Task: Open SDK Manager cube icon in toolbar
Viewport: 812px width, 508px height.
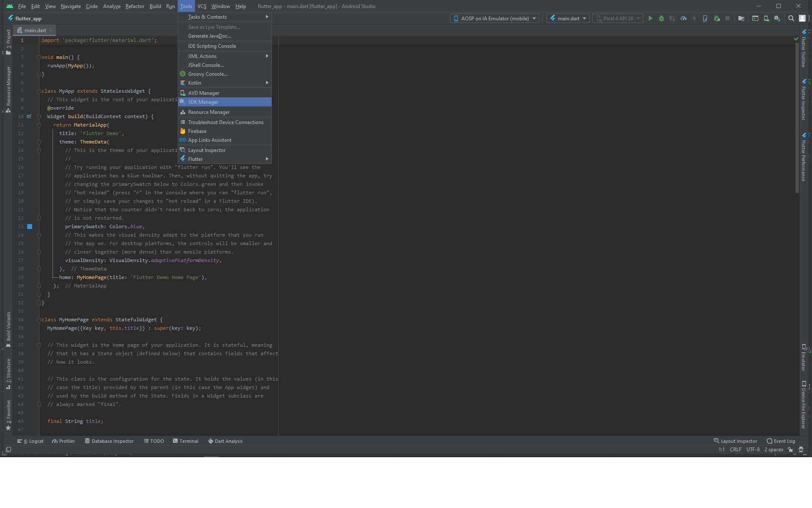Action: [x=777, y=18]
